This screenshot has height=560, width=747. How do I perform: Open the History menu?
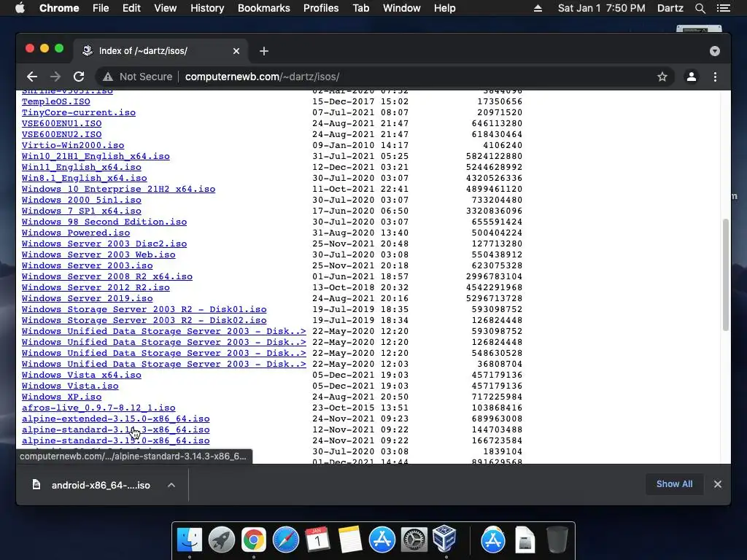click(x=207, y=8)
